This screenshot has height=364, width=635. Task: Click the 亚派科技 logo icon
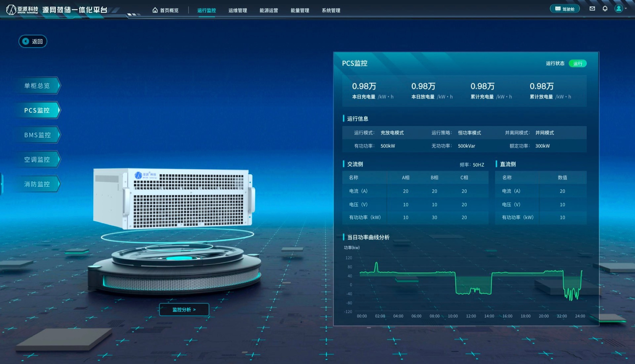(x=11, y=10)
